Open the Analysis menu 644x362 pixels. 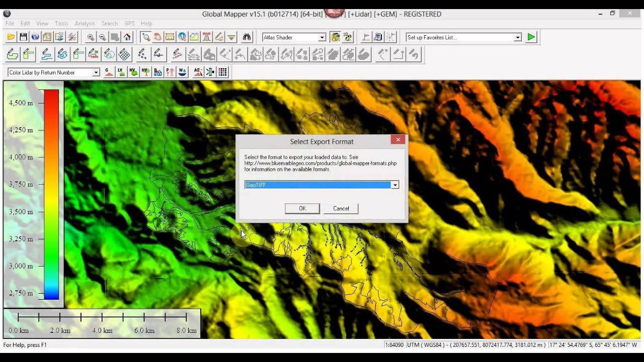click(85, 23)
